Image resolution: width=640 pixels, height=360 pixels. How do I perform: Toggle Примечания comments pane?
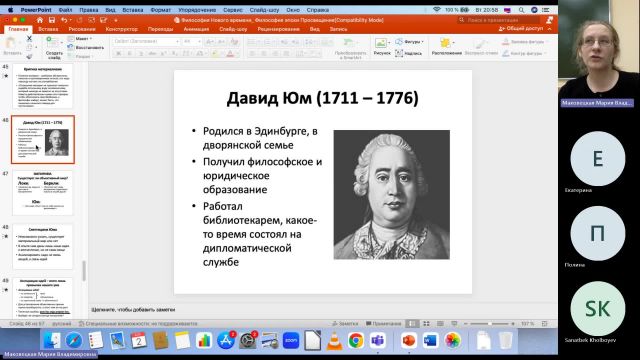[x=384, y=323]
